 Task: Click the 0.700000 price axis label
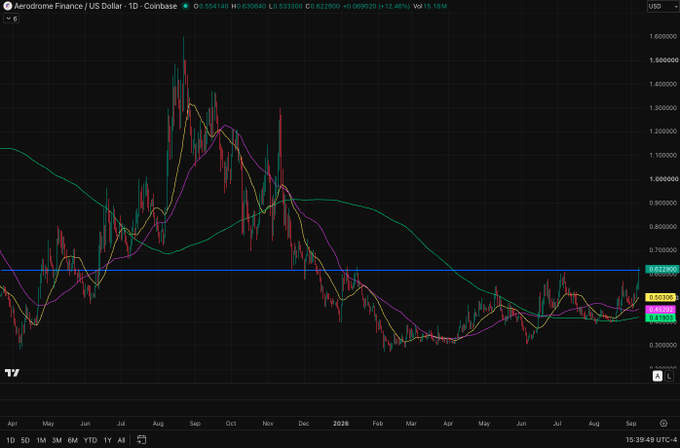(x=664, y=250)
